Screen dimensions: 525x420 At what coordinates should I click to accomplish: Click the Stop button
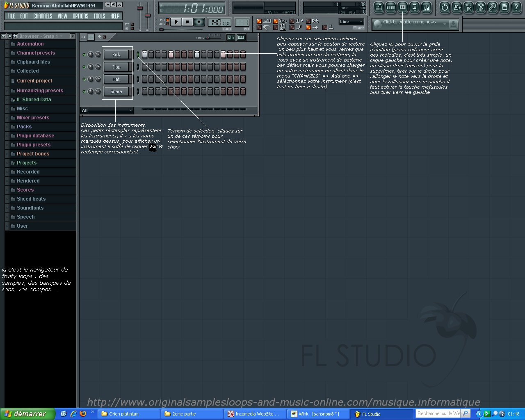click(187, 22)
